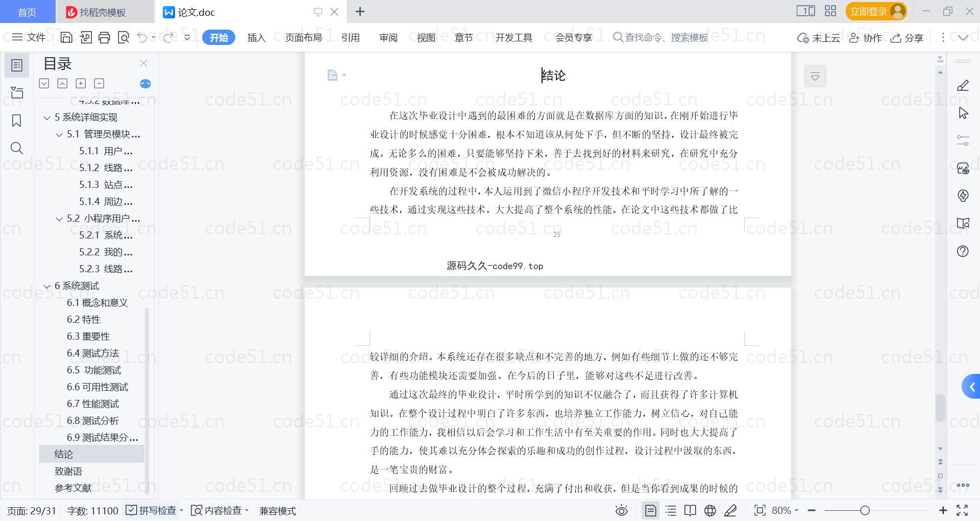The height and width of the screenshot is (521, 980).
Task: Click the Redo arrow icon
Action: [x=168, y=37]
